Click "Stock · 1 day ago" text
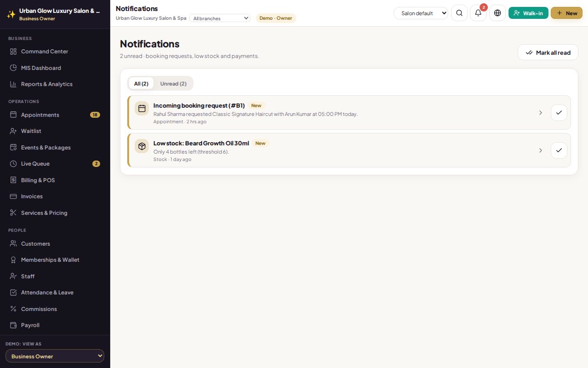Image resolution: width=588 pixels, height=368 pixels. point(172,160)
